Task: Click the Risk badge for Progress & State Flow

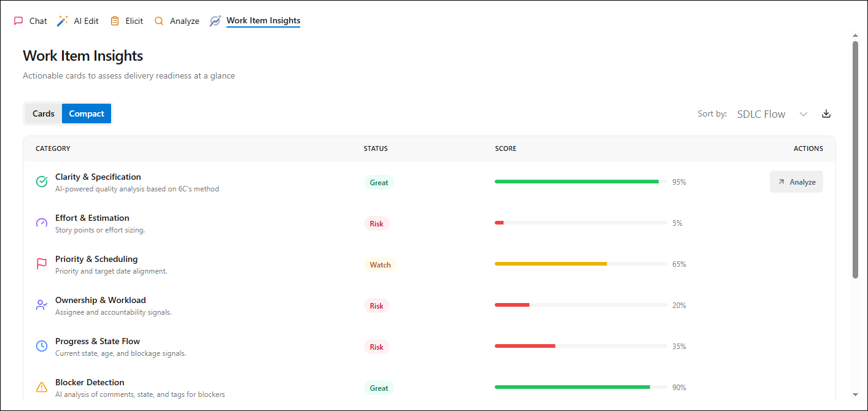Action: (x=376, y=347)
